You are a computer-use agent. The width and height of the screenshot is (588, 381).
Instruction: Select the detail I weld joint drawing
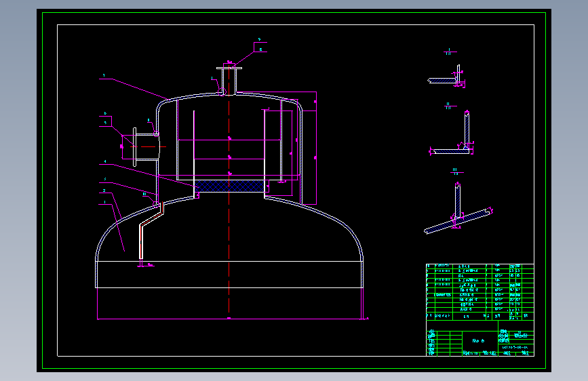pyautogui.click(x=446, y=77)
